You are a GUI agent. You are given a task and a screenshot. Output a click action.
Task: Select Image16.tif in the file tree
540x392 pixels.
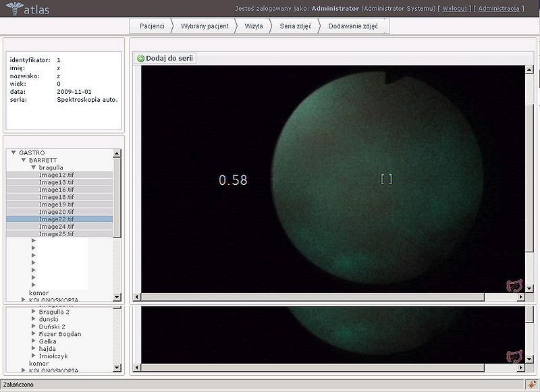(57, 190)
